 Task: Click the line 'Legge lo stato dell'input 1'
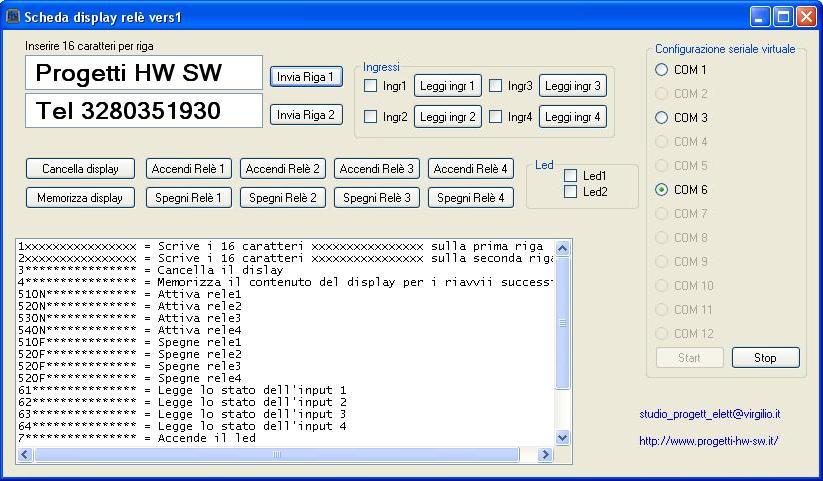pyautogui.click(x=252, y=390)
